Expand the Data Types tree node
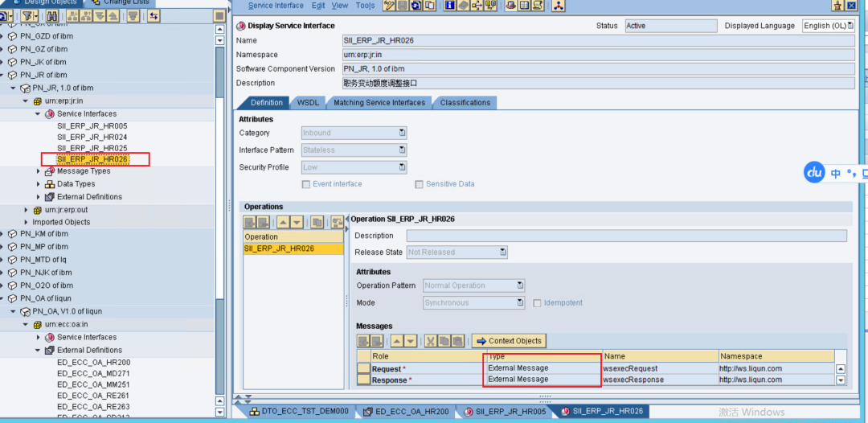Viewport: 868px width, 423px height. (39, 184)
